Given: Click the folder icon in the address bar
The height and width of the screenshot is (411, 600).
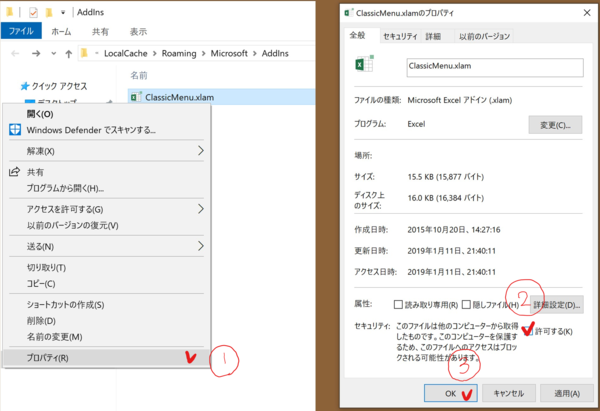Looking at the screenshot, I should click(85, 53).
